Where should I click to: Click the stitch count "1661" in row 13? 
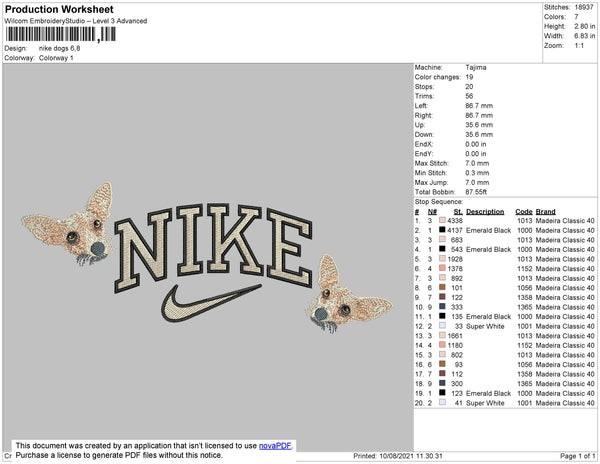(455, 335)
